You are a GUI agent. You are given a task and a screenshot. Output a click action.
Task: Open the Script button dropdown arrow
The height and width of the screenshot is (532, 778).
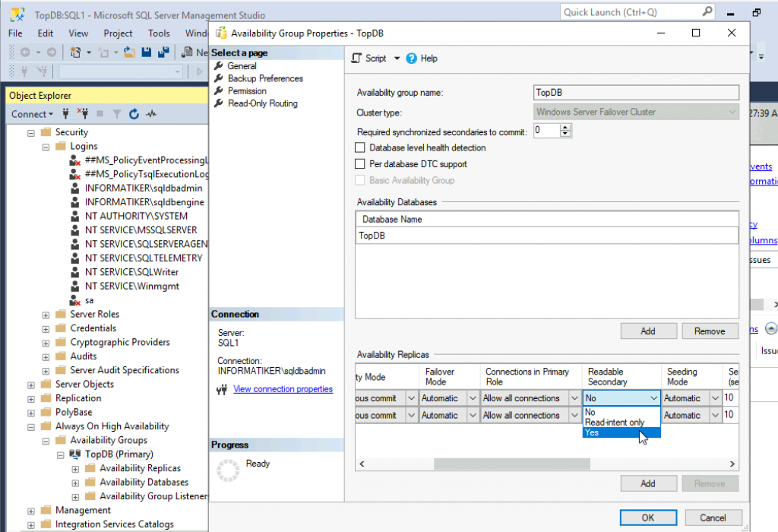(397, 59)
